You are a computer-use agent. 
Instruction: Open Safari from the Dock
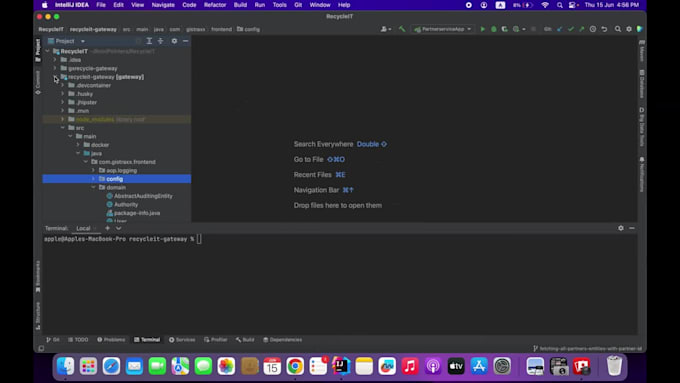[x=111, y=366]
